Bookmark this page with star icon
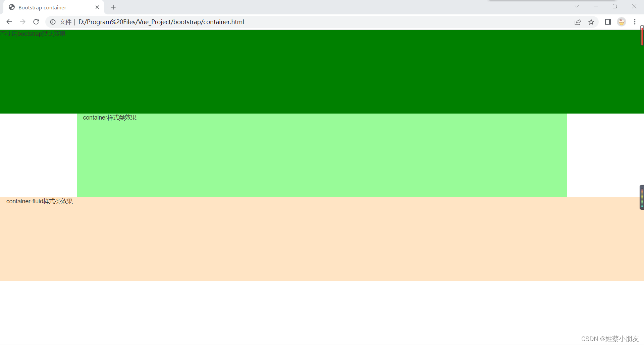Image resolution: width=644 pixels, height=345 pixels. click(591, 22)
